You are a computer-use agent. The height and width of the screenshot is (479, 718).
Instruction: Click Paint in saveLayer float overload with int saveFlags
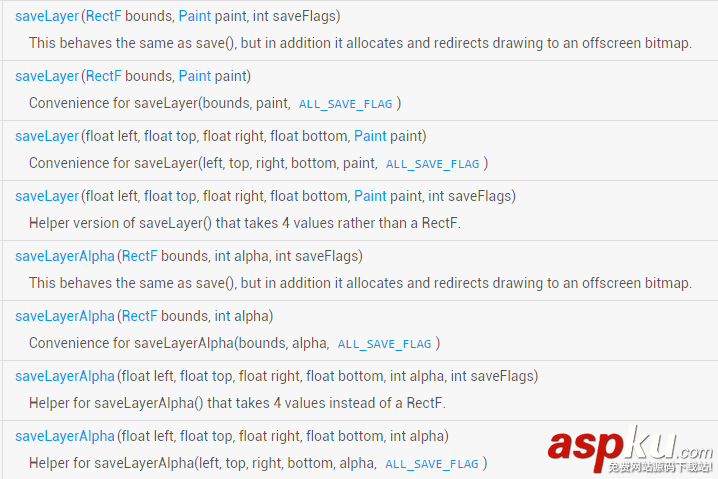(x=370, y=196)
